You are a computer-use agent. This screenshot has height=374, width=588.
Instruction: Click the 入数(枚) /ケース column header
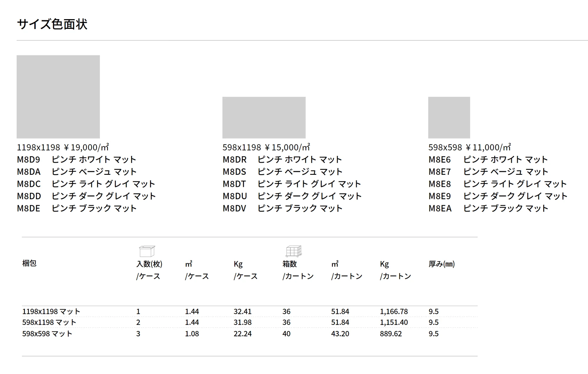point(149,270)
